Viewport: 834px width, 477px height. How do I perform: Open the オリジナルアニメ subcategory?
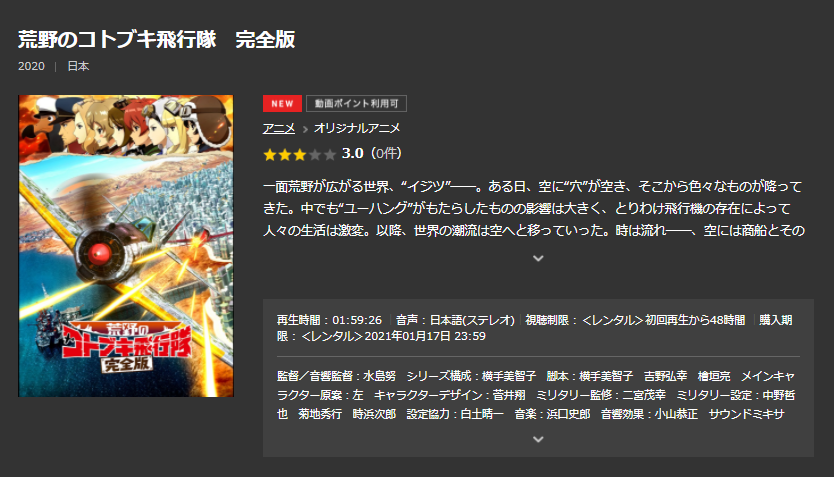tap(357, 128)
